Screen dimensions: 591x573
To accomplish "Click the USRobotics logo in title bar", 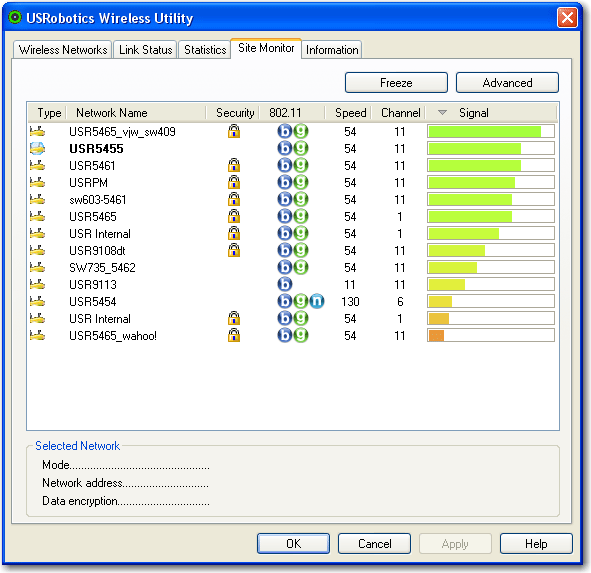I will [15, 17].
